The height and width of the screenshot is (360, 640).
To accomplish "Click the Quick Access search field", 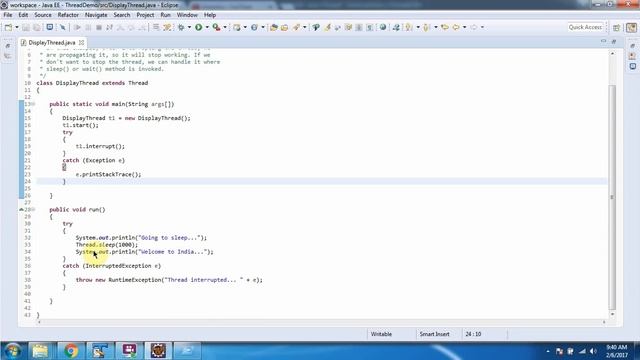I will (585, 27).
